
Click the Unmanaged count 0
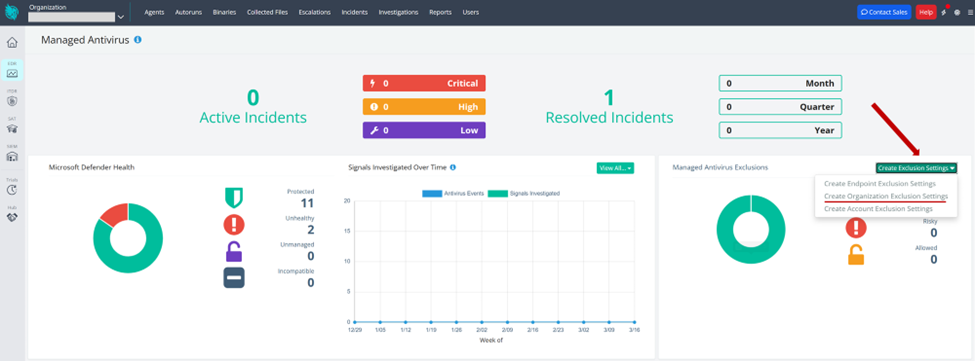[x=310, y=256]
